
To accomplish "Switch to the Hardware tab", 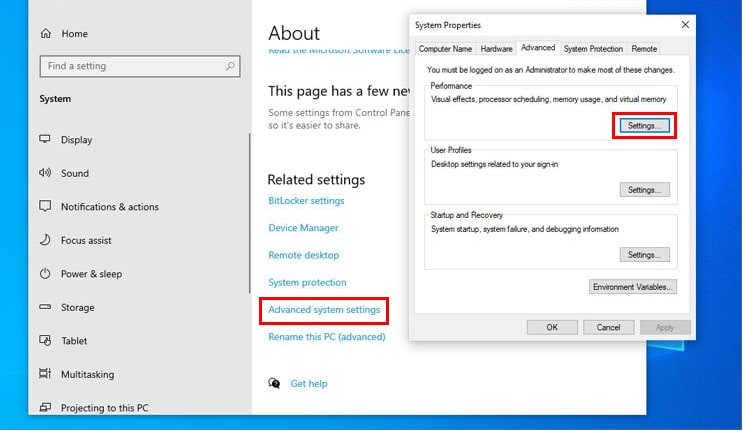I will tap(497, 48).
